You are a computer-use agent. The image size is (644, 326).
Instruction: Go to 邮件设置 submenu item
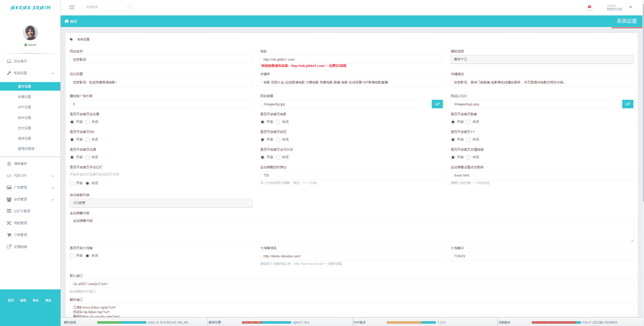(x=25, y=118)
